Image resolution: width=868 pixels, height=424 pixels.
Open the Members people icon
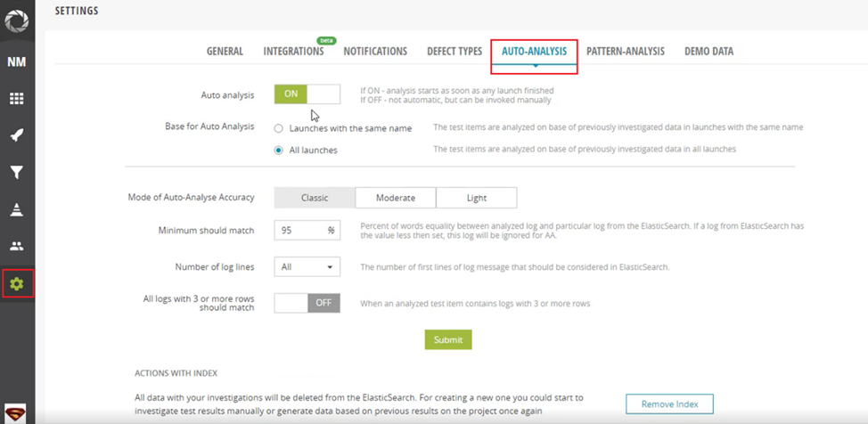[x=17, y=247]
